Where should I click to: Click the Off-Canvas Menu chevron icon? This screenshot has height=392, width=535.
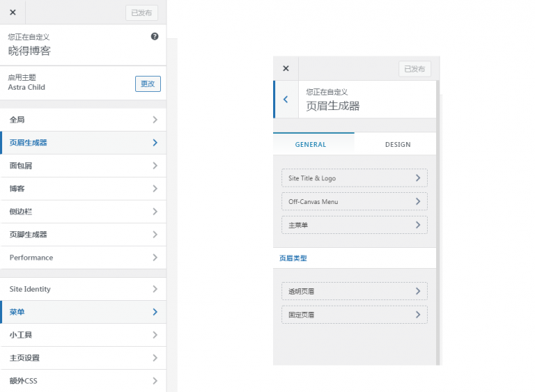pyautogui.click(x=417, y=201)
